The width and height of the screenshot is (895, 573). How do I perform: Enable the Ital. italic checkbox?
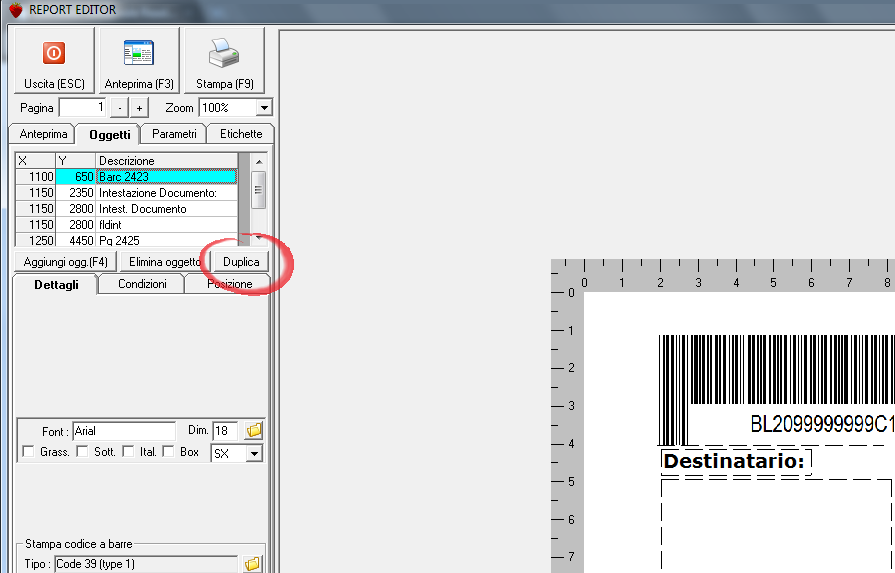point(128,451)
